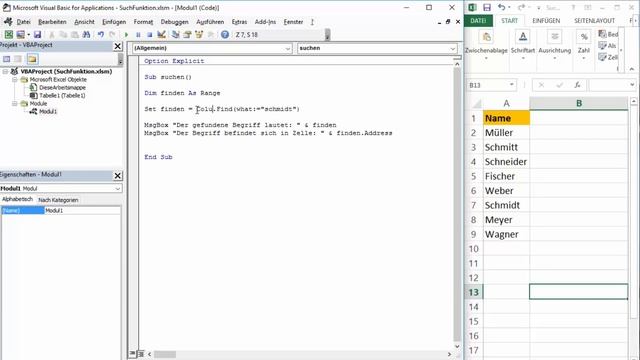Click the Find binoculars icon in the toolbar
The image size is (640, 360).
(x=86, y=35)
